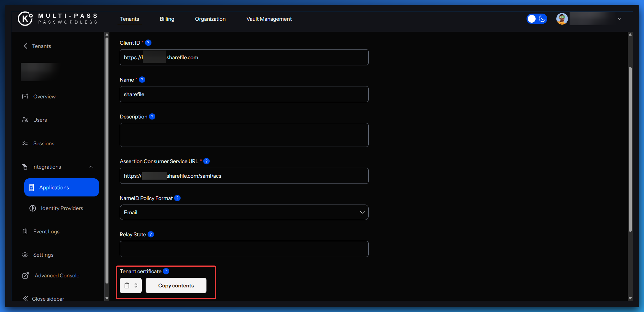The height and width of the screenshot is (312, 644).
Task: Toggle the dark mode switch
Action: pyautogui.click(x=537, y=19)
